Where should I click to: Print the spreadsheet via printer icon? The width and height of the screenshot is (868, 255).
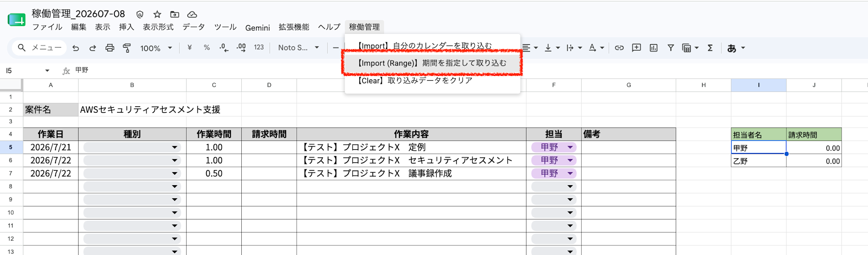tap(110, 48)
